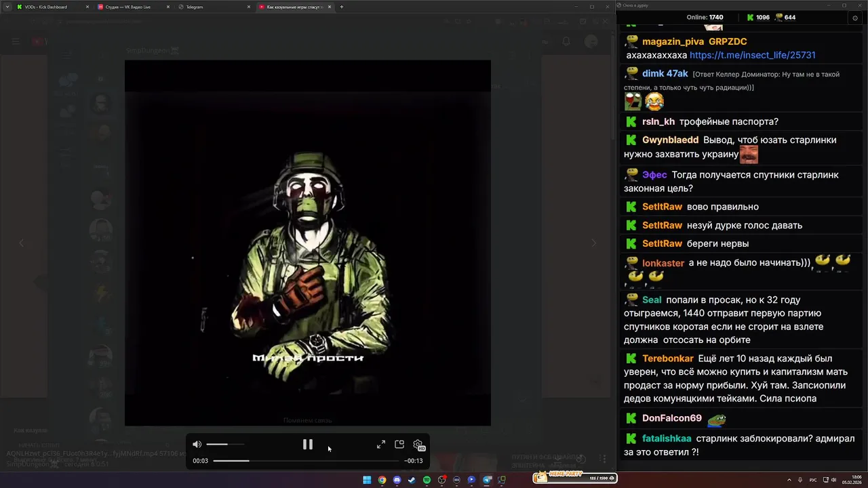Click the frog emote after DonFalcon69
The width and height of the screenshot is (868, 488).
pyautogui.click(x=716, y=419)
